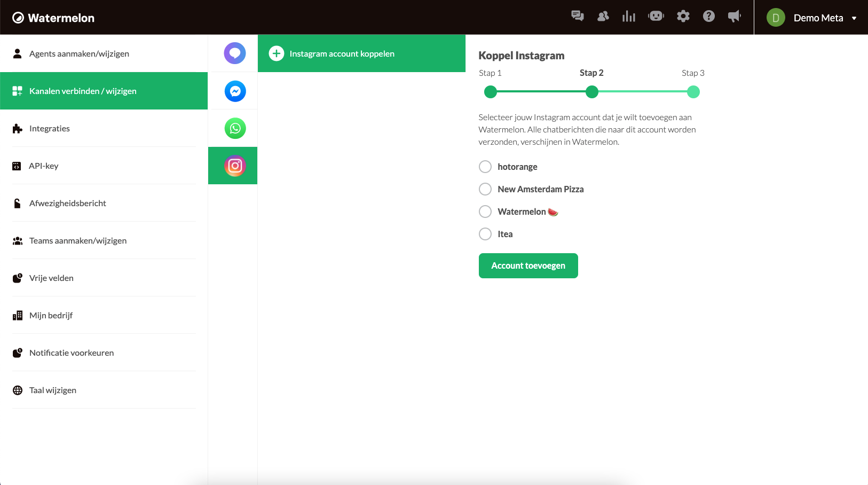Image resolution: width=868 pixels, height=485 pixels.
Task: Open the statistics bar chart icon
Action: click(629, 16)
